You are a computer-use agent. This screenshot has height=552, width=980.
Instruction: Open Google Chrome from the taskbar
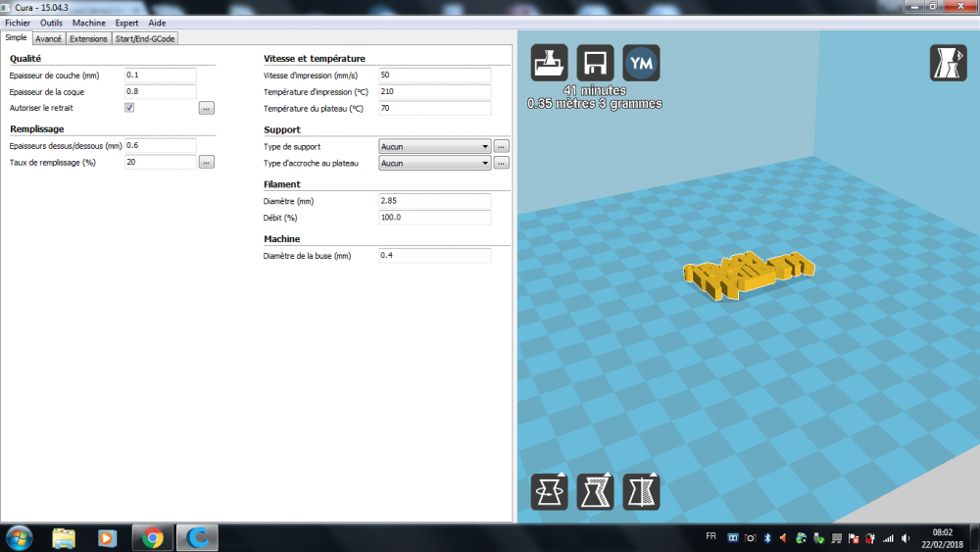coord(153,537)
